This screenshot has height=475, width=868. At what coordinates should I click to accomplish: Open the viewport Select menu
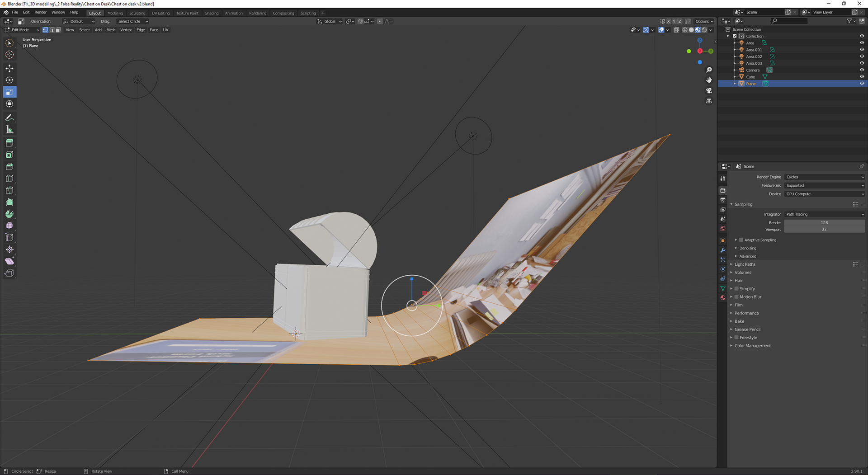click(x=85, y=30)
